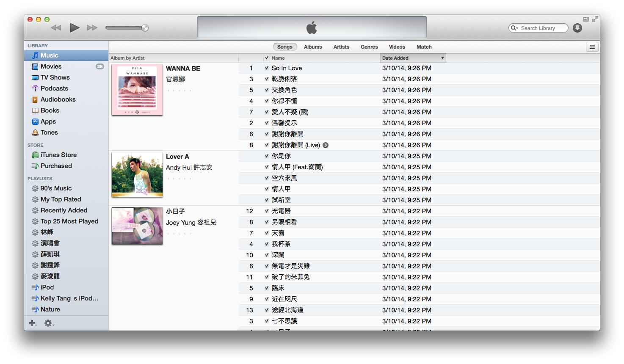Uncheck the song 你是你

pos(267,156)
